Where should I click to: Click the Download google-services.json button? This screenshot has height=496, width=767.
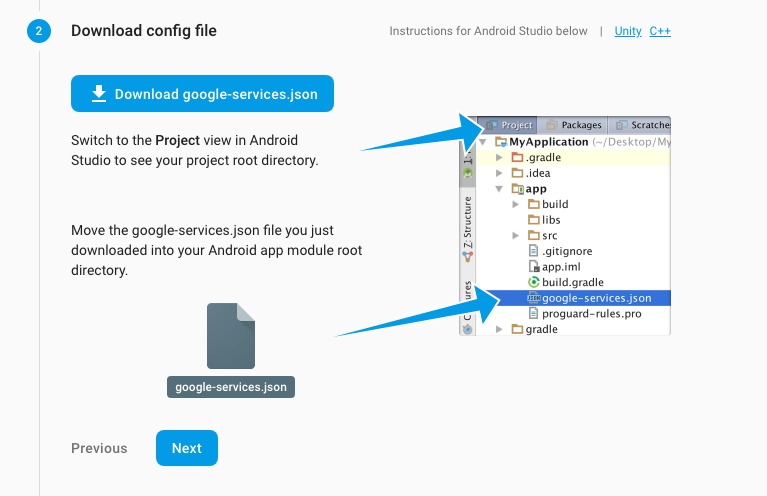click(x=202, y=93)
